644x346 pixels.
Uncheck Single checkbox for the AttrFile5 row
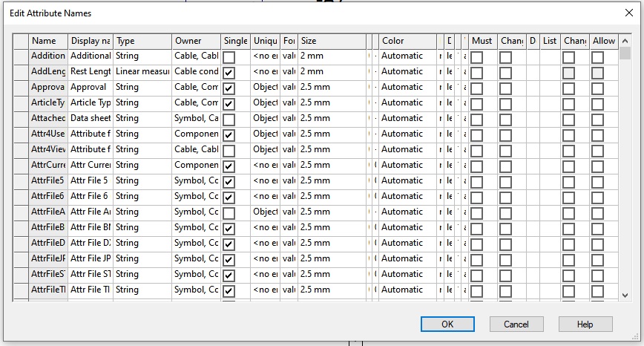pyautogui.click(x=229, y=181)
